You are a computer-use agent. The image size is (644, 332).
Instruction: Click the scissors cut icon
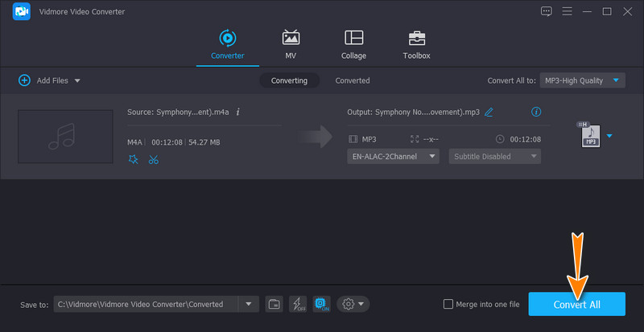tap(154, 159)
